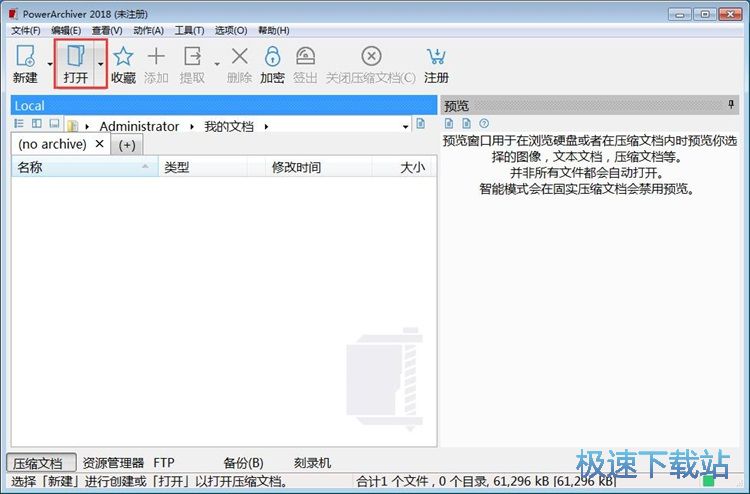Sort by 大小 column header
The width and height of the screenshot is (750, 494).
[401, 167]
